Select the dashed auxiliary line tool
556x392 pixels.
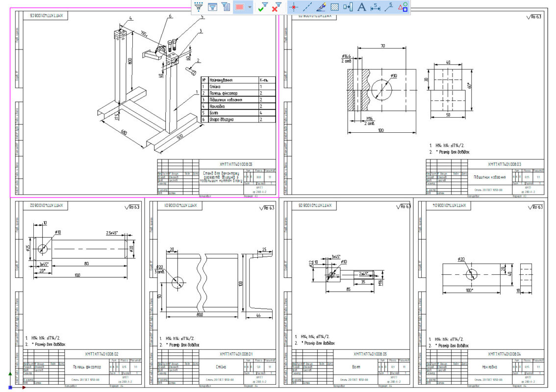point(307,7)
